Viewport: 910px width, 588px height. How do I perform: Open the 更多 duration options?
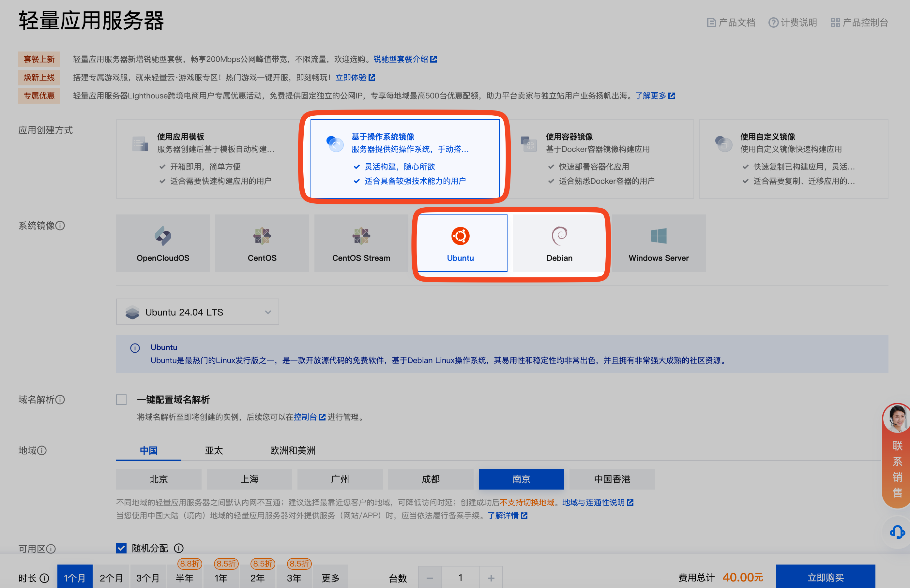330,578
